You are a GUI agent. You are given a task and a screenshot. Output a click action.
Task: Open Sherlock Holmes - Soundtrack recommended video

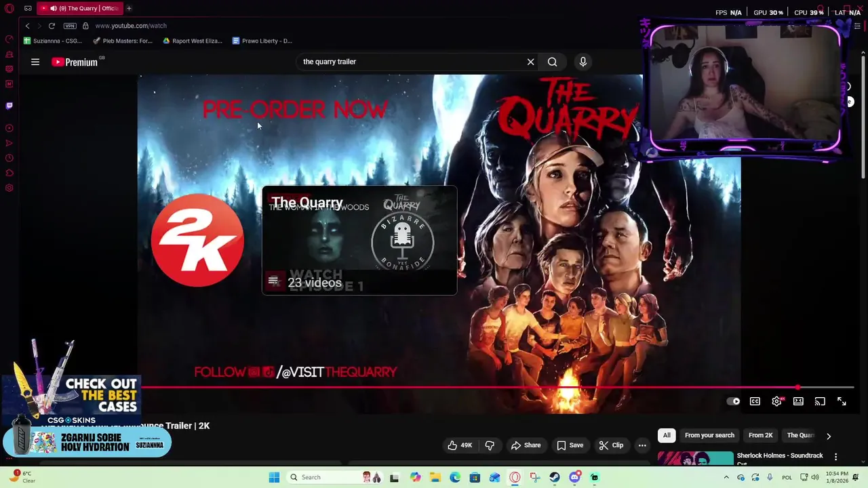click(780, 457)
